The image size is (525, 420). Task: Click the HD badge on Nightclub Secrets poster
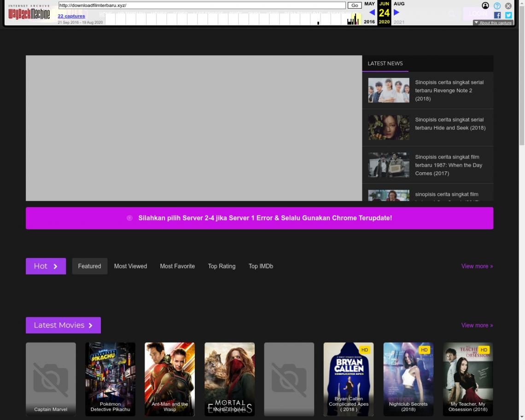[x=424, y=350]
